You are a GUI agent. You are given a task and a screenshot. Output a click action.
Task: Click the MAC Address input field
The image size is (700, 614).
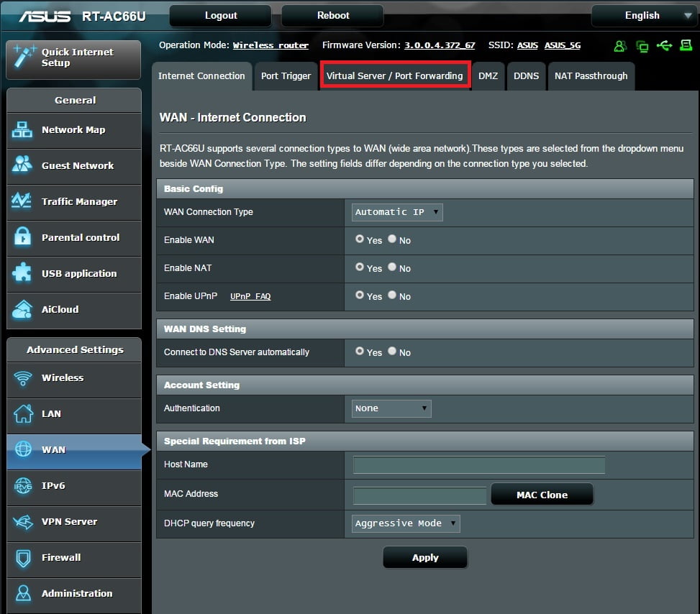tap(419, 495)
